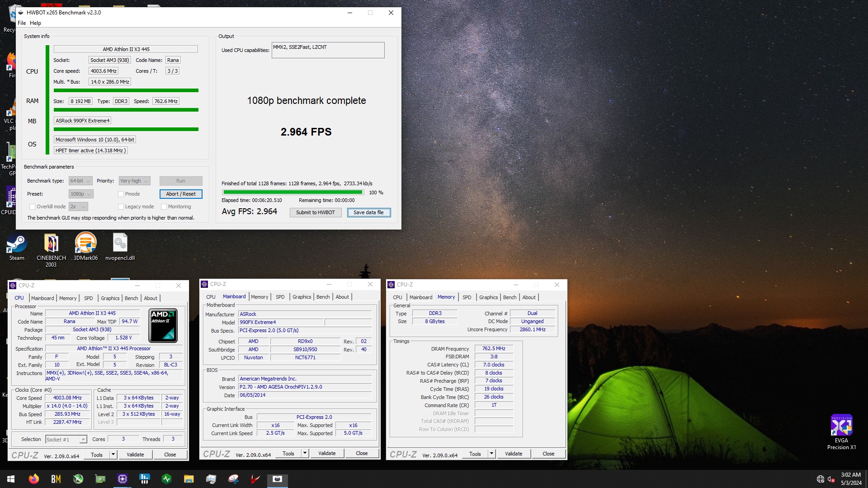The width and height of the screenshot is (868, 488).
Task: Click the HWBOT x265 Benchmark title bar icon
Action: click(21, 13)
